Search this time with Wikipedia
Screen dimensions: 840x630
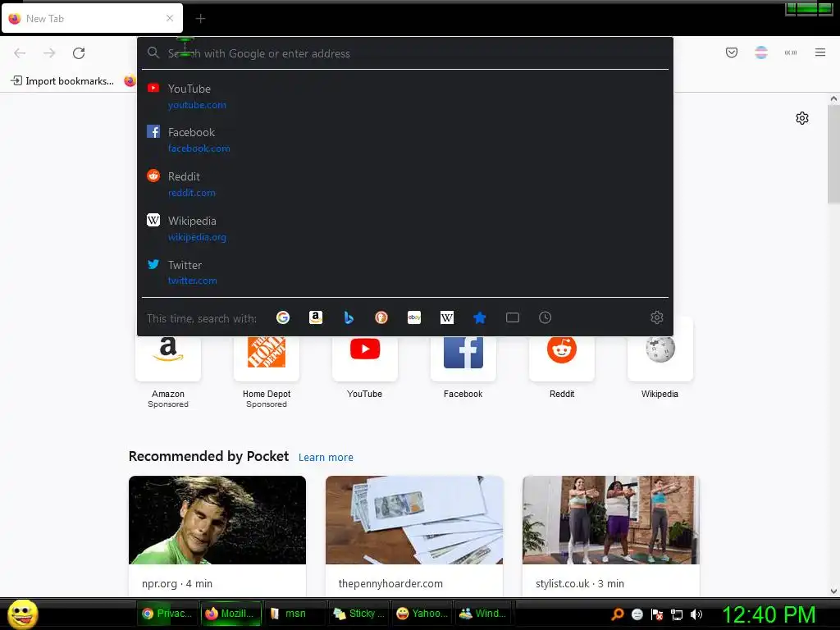coord(447,317)
